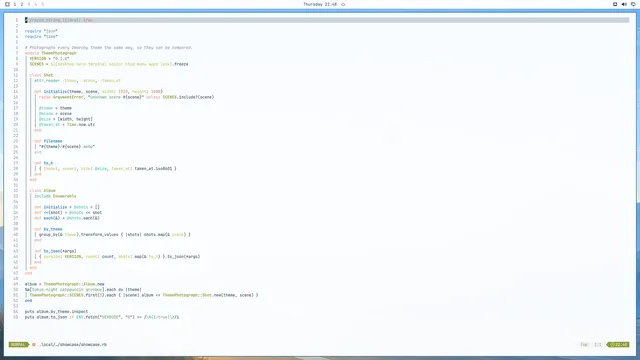Screen dimensions: 640x360
Task: Click the %w[tokyo-night ...].each do |theme| line
Action: (x=83, y=289)
